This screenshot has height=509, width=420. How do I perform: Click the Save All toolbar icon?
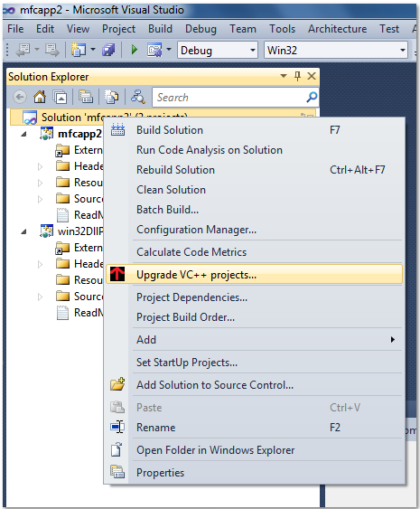(x=108, y=50)
